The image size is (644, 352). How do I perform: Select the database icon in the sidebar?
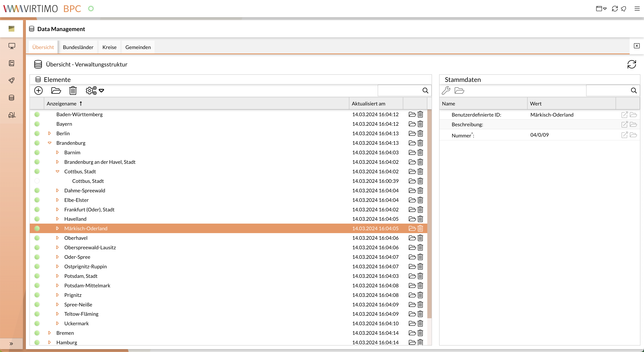coord(11,98)
